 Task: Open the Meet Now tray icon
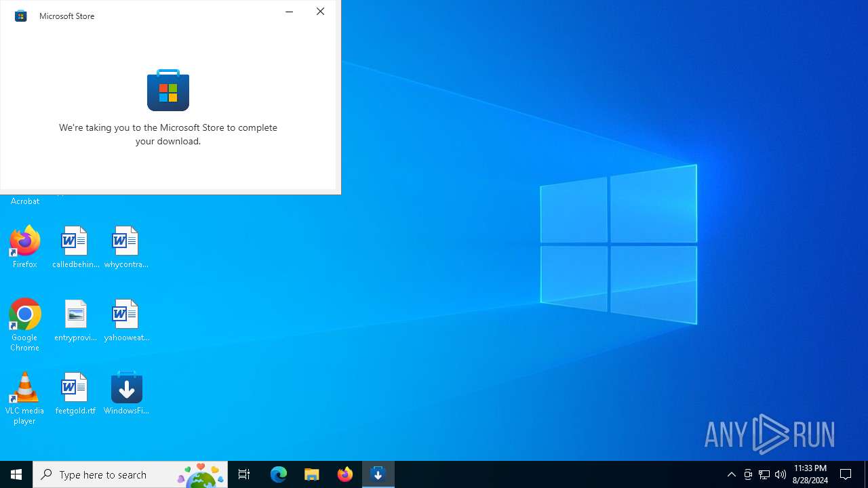(x=748, y=474)
